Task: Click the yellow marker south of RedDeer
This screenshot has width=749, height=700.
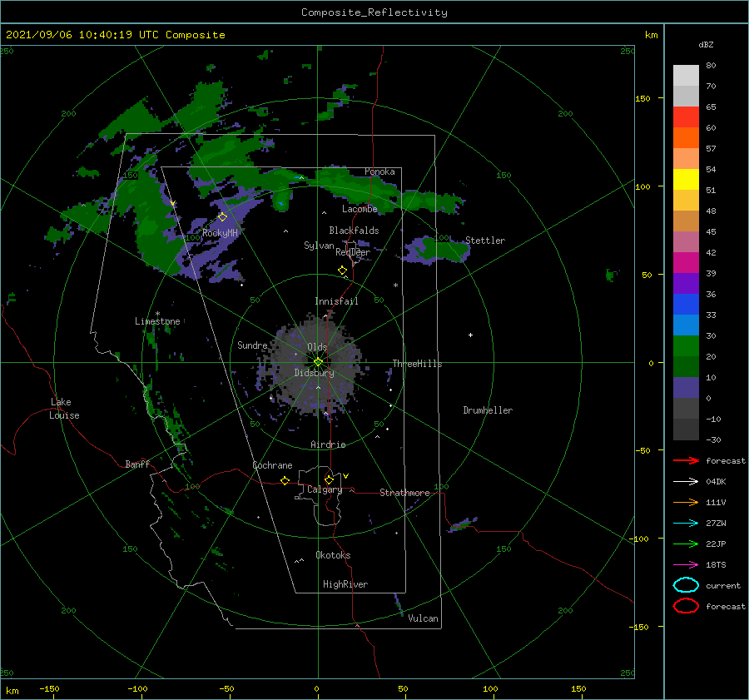Action: tap(343, 271)
